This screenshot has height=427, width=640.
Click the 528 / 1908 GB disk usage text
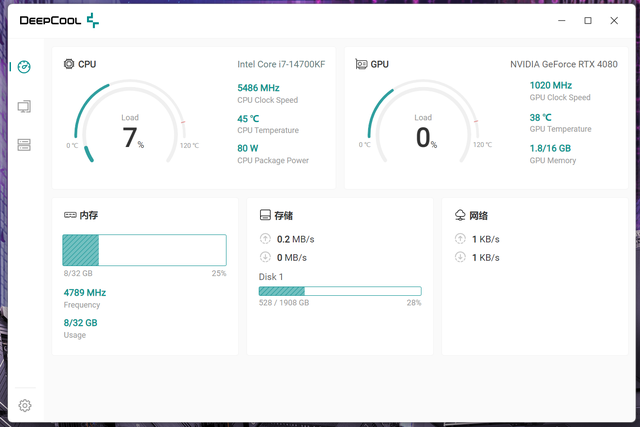(x=284, y=302)
